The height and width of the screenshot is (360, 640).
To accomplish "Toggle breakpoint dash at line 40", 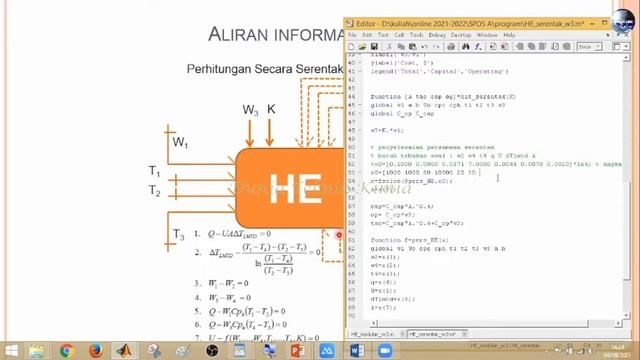I will pos(360,63).
